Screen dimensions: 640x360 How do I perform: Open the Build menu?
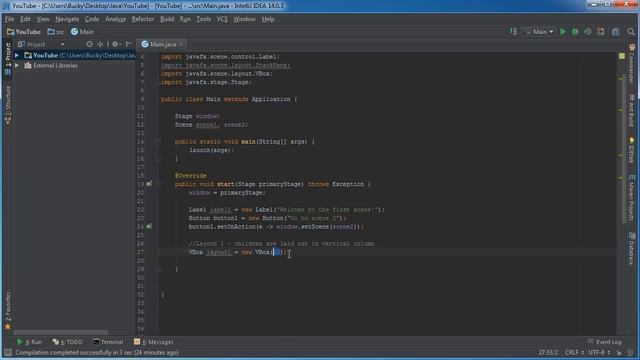[167, 19]
